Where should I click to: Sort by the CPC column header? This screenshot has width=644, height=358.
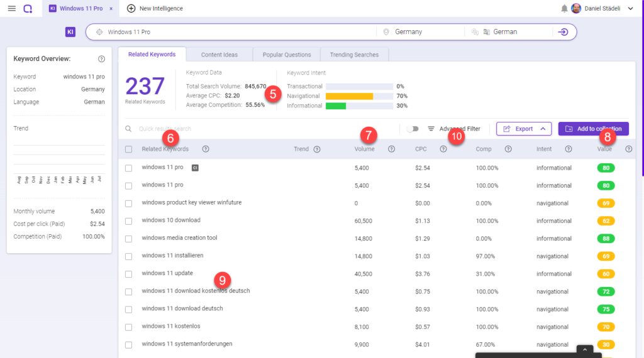421,149
